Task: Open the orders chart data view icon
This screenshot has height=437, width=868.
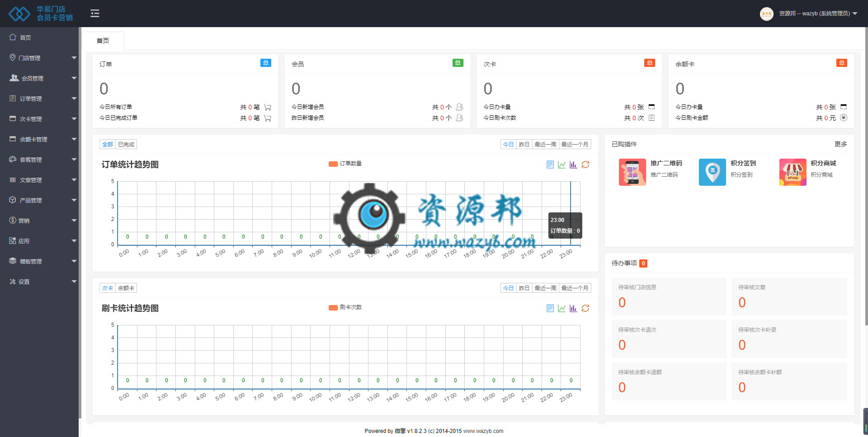Action: coord(550,164)
